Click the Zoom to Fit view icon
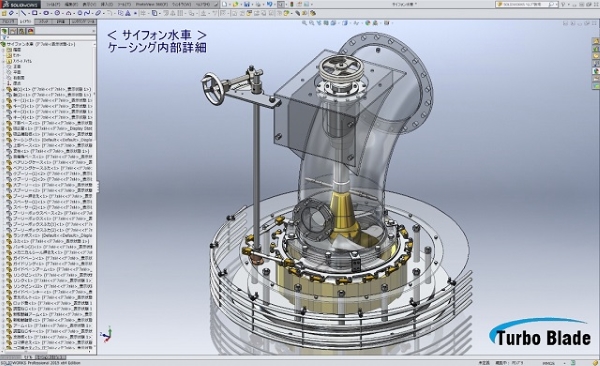The image size is (600, 366). [x=304, y=23]
